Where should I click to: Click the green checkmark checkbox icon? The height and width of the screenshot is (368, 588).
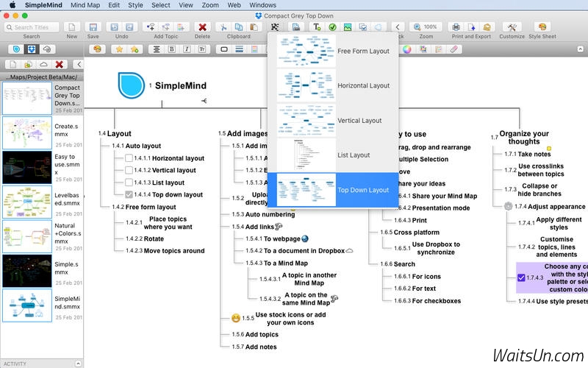(x=332, y=27)
